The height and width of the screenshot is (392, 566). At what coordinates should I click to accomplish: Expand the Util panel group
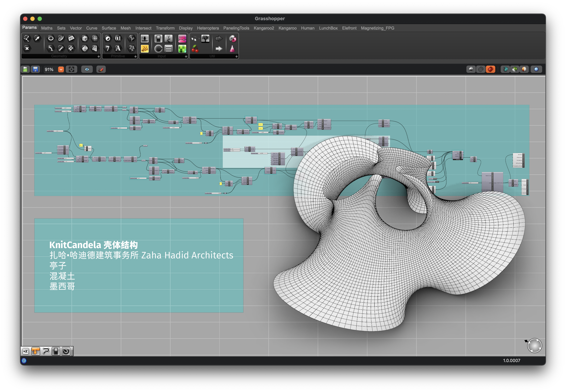click(x=236, y=56)
